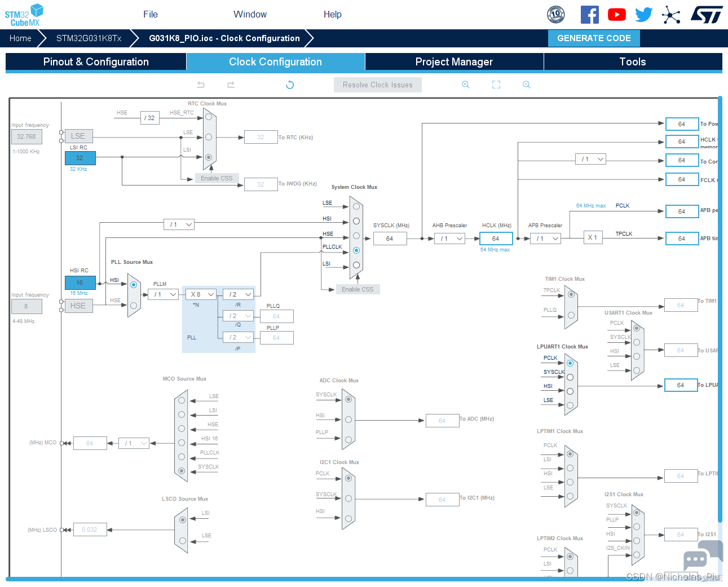Select PLLCLK in System Clock Mux
The image size is (728, 587).
click(x=356, y=250)
